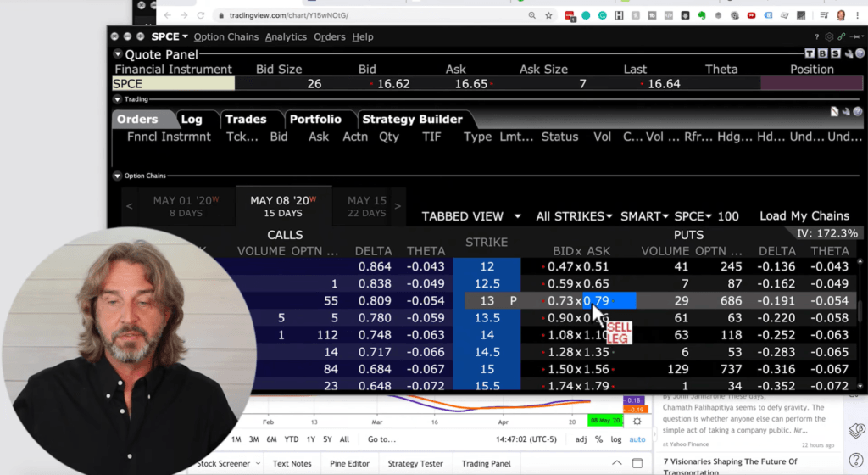Click the green chain link grouping icon
Image resolution: width=868 pixels, height=475 pixels.
coord(842,37)
